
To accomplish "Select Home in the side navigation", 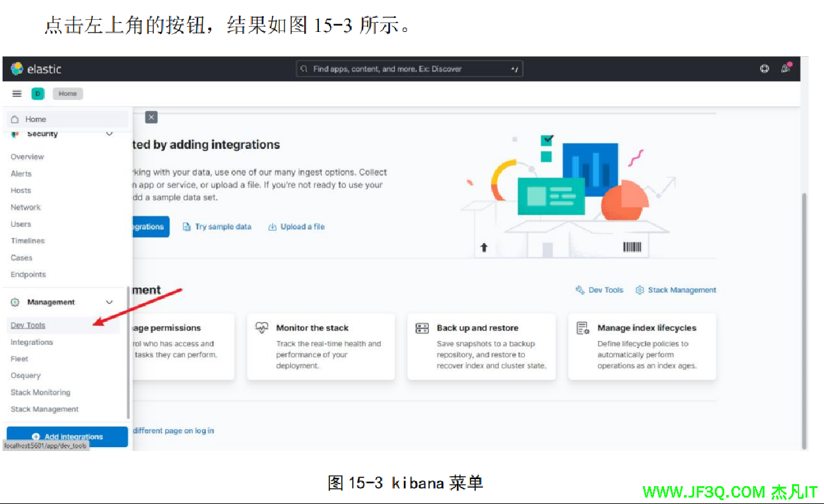I will pyautogui.click(x=36, y=119).
